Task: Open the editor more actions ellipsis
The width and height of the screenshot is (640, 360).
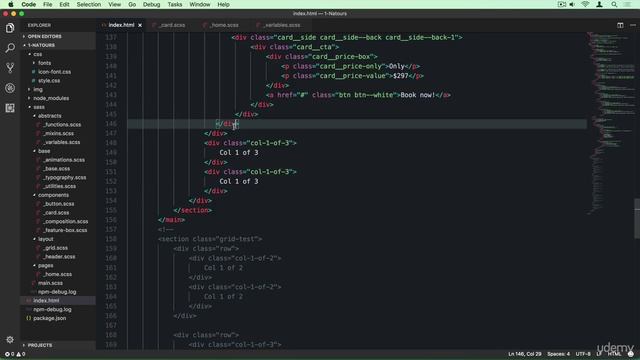Action: (633, 25)
